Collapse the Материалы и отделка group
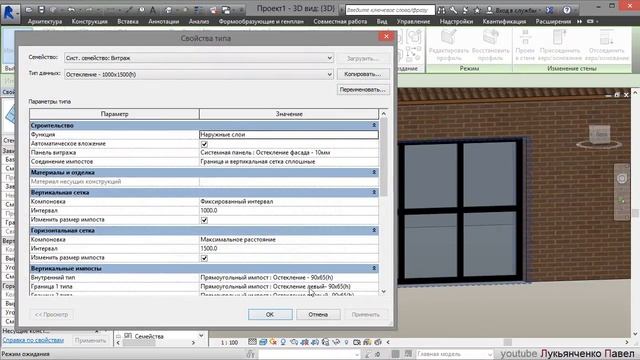Image resolution: width=640 pixels, height=360 pixels. pos(373,172)
